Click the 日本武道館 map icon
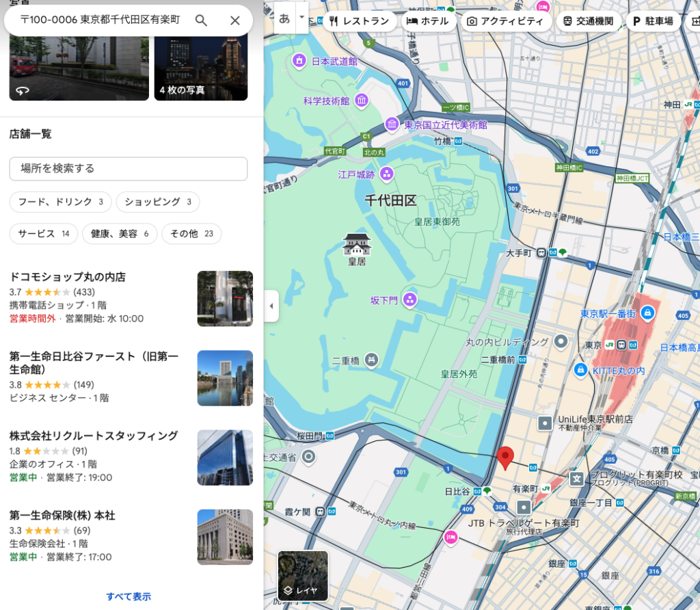This screenshot has height=610, width=700. [299, 60]
